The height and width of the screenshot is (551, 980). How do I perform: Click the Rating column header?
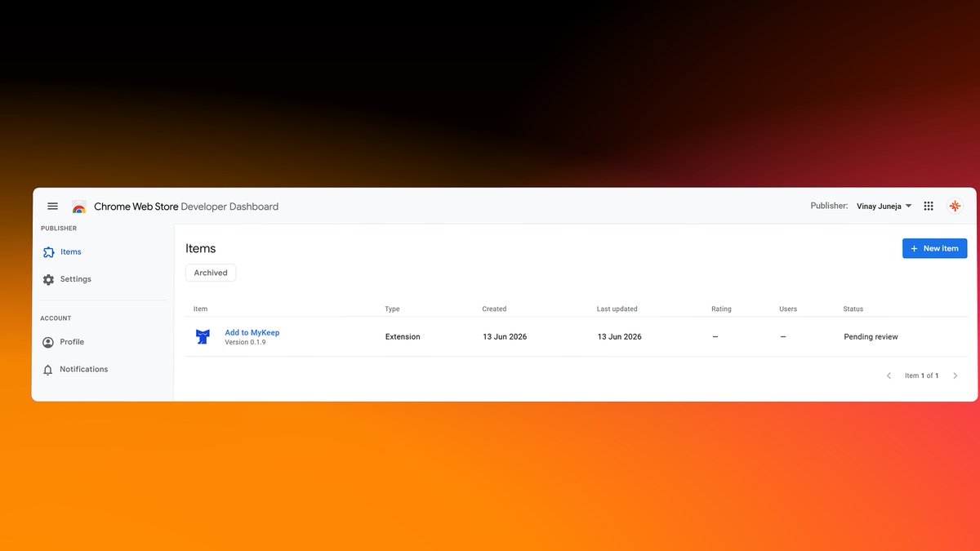[721, 309]
